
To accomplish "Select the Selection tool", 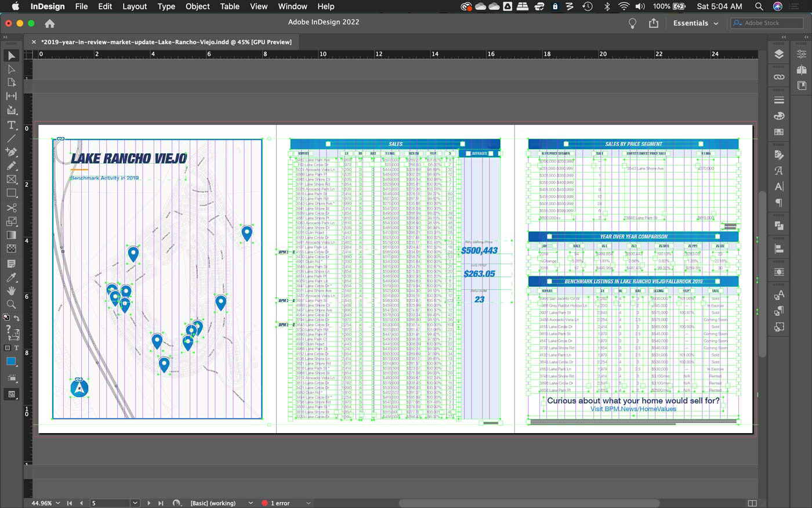I will pos(11,56).
